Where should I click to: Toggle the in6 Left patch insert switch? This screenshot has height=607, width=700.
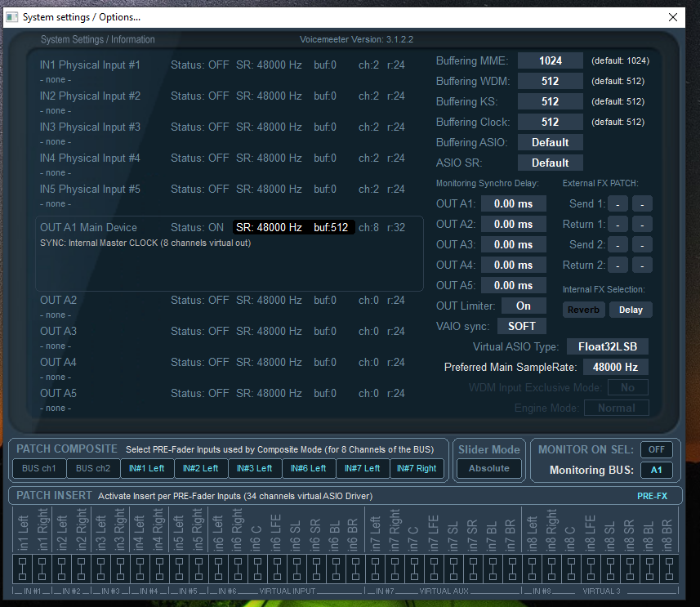(x=218, y=569)
